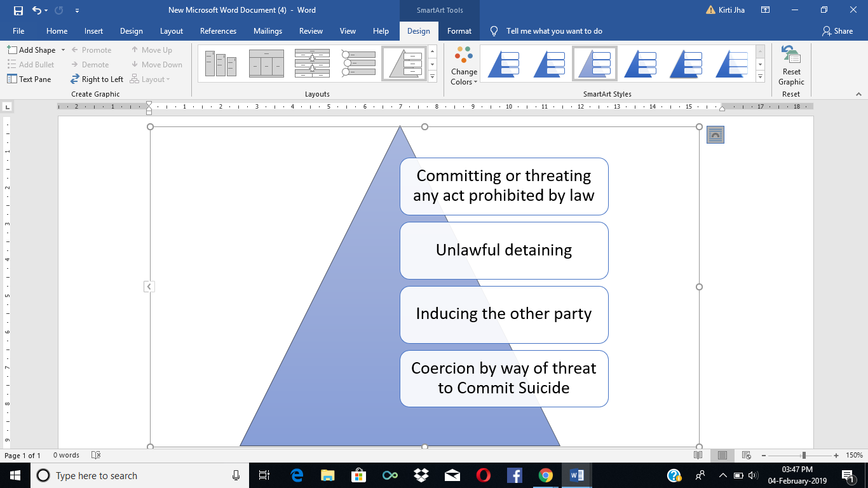
Task: Click the Share button
Action: (x=837, y=31)
